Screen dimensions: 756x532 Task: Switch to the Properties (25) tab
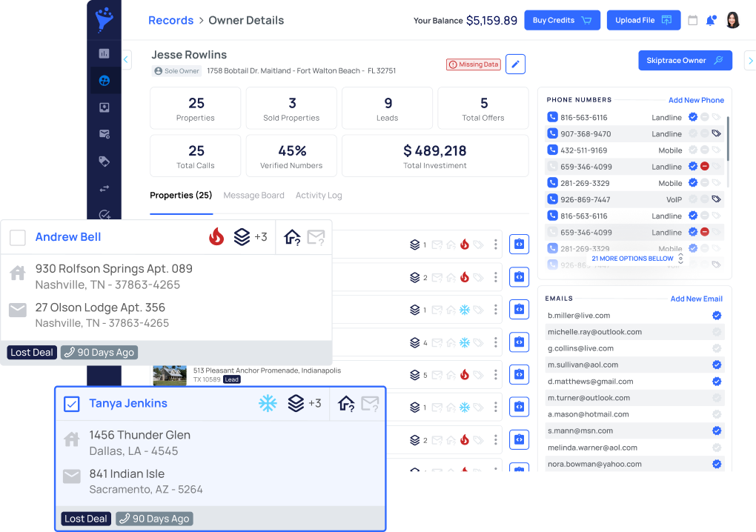181,195
